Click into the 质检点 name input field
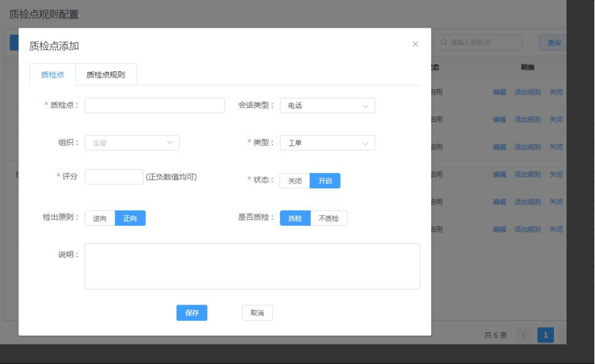The width and height of the screenshot is (595, 364). (x=154, y=106)
